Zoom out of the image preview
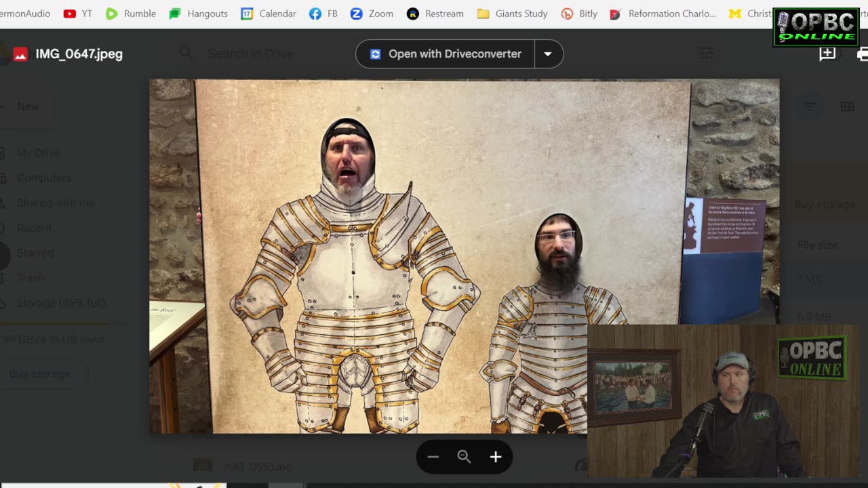 (x=433, y=457)
